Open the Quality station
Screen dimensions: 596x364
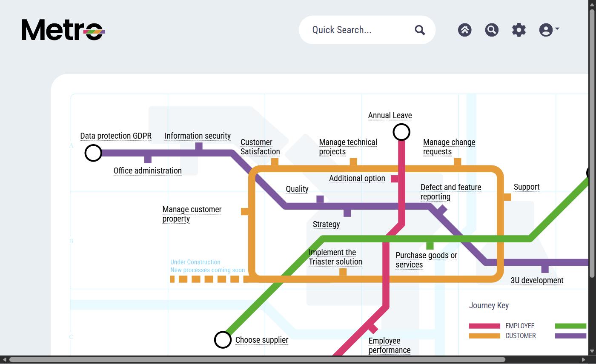[x=297, y=189]
